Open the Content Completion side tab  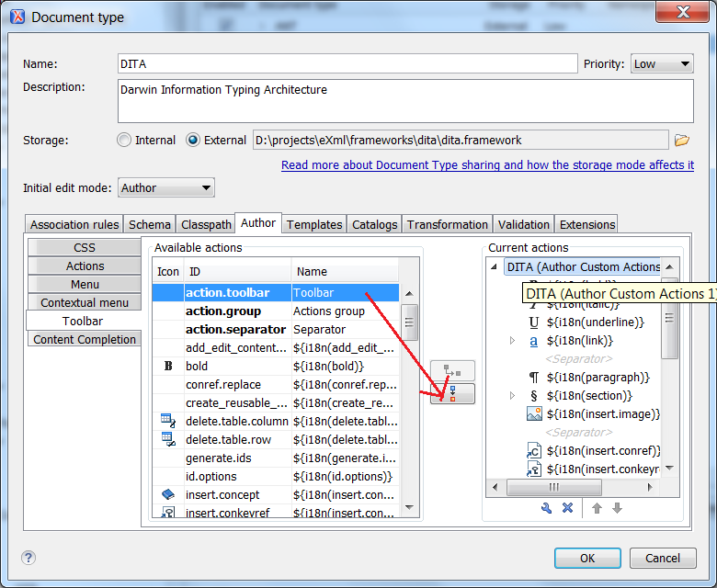click(x=85, y=339)
